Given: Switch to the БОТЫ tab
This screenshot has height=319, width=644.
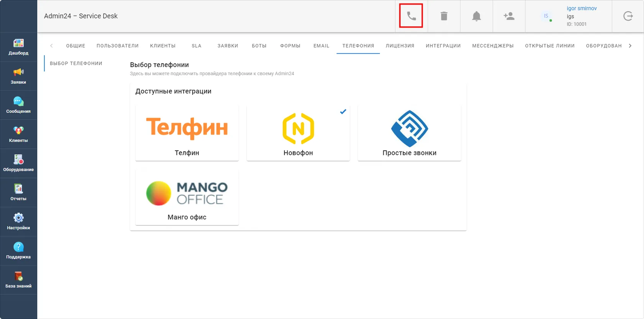Looking at the screenshot, I should click(x=259, y=46).
